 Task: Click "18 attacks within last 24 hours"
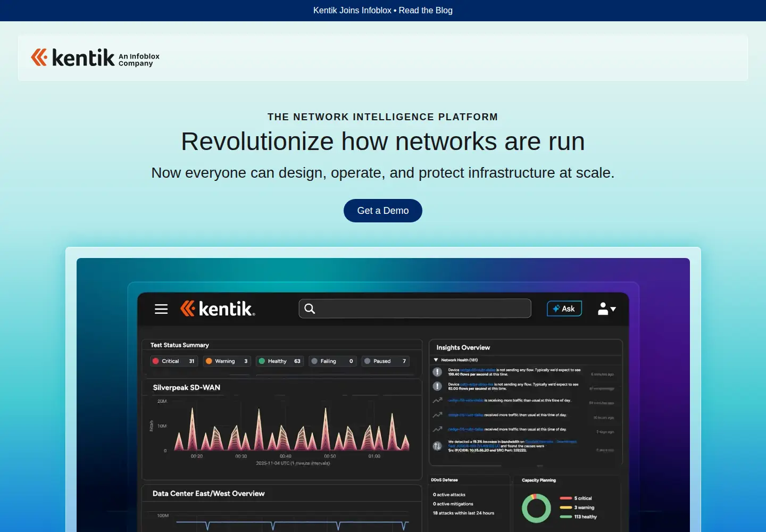[x=463, y=513]
